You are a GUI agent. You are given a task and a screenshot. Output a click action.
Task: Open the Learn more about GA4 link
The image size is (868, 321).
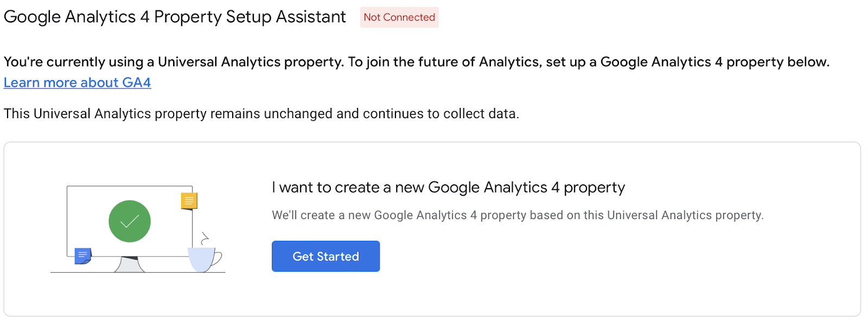click(77, 83)
